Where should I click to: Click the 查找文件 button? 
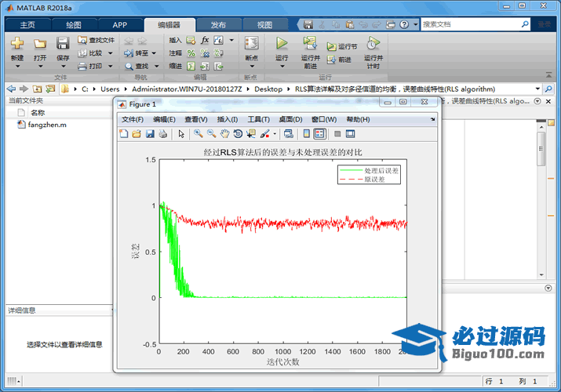tap(97, 40)
